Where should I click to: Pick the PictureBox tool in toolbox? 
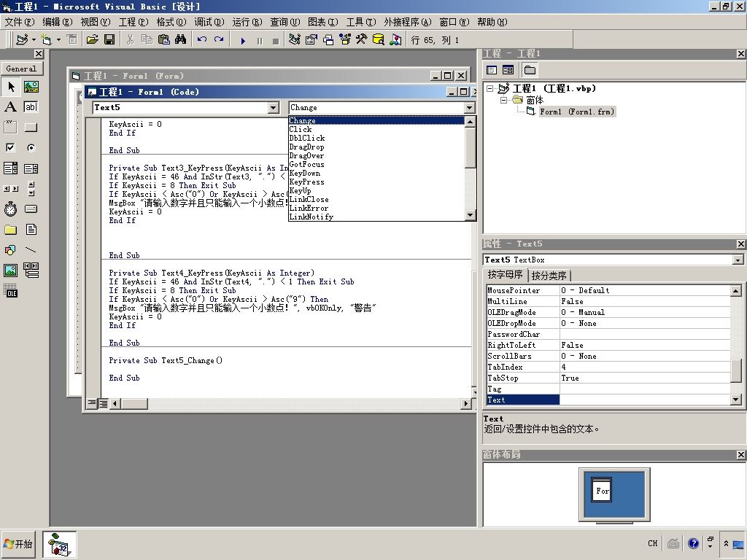point(31,87)
